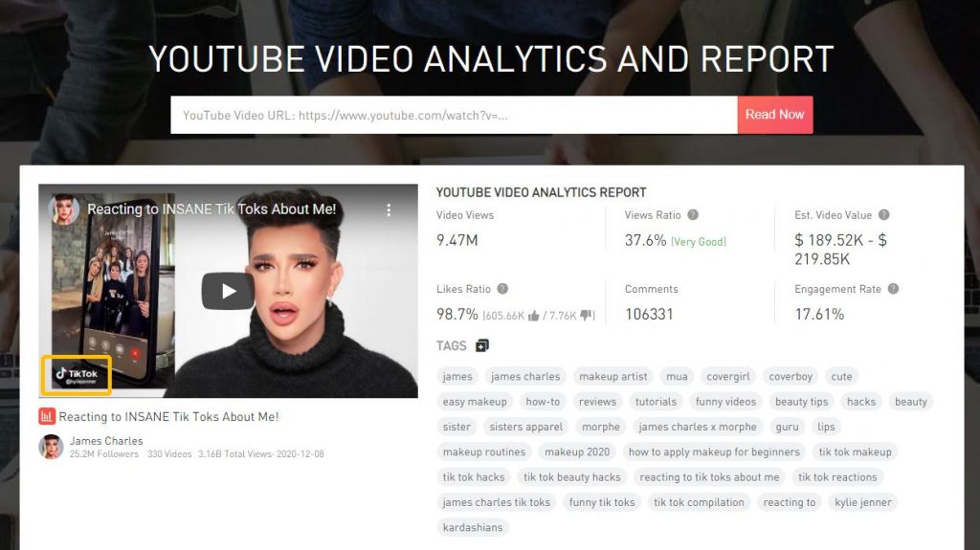Select the 'hacks' tag
The width and height of the screenshot is (980, 550).
pyautogui.click(x=861, y=401)
